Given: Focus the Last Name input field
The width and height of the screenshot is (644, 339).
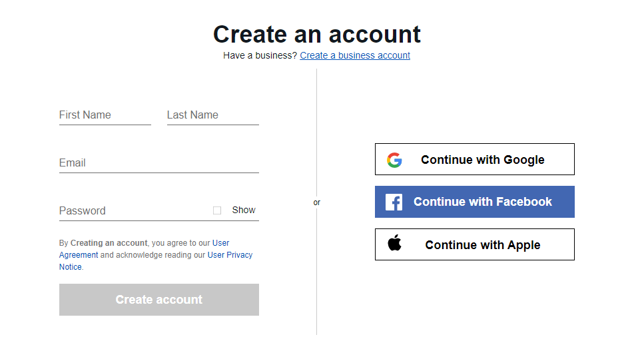Looking at the screenshot, I should point(212,115).
